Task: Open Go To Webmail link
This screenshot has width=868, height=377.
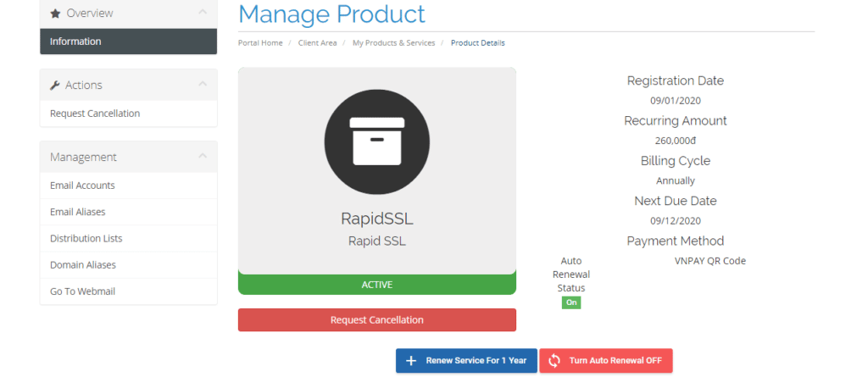Action: [82, 291]
